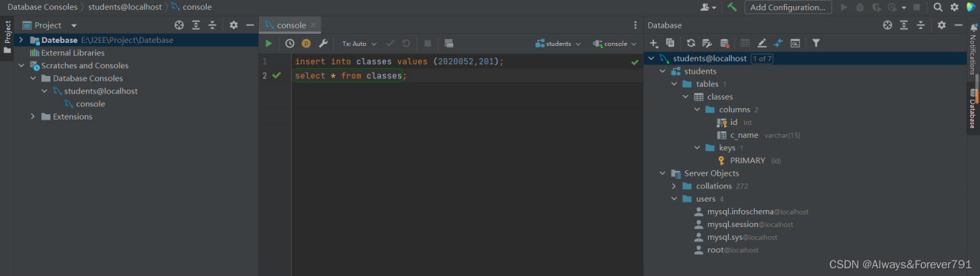
Task: Click the stop execution square icon
Action: click(x=428, y=44)
